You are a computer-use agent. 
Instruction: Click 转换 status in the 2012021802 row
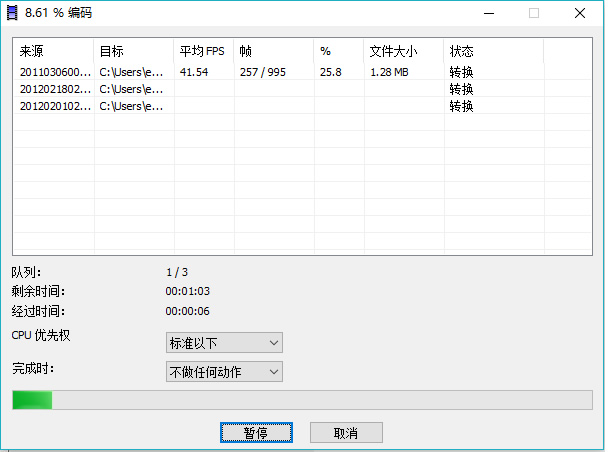pos(461,89)
